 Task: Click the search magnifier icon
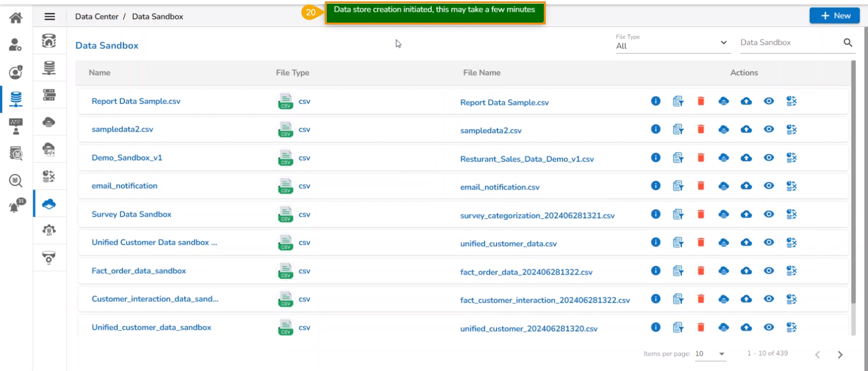coord(848,43)
